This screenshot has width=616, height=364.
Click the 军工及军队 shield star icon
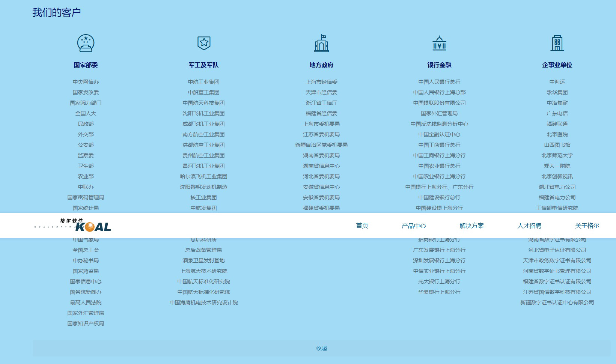point(204,43)
